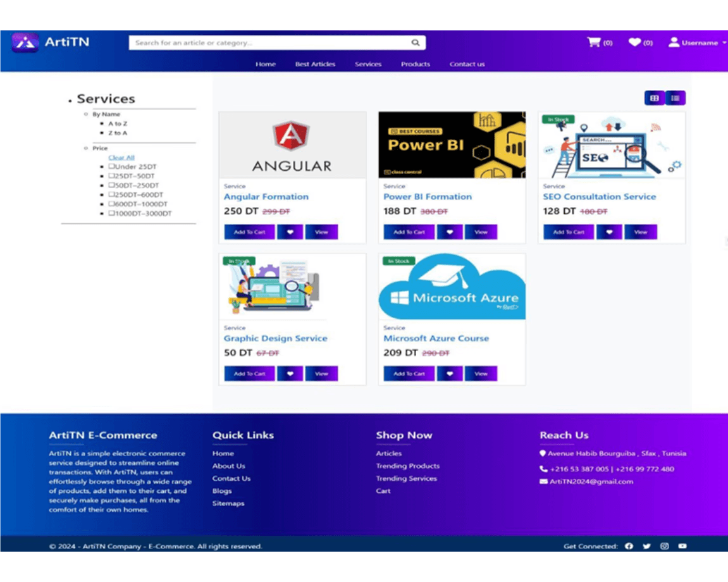Open the Angular logo thumbnail

(x=292, y=145)
